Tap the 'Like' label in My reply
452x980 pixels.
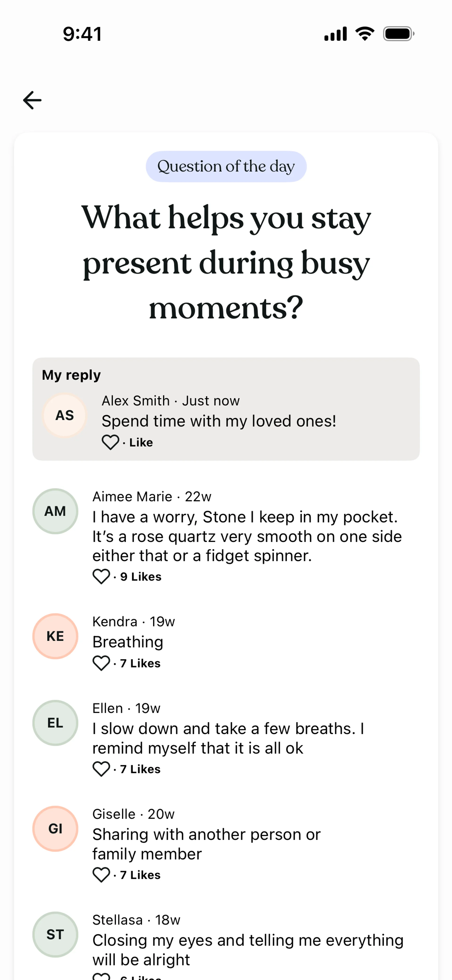click(x=141, y=442)
